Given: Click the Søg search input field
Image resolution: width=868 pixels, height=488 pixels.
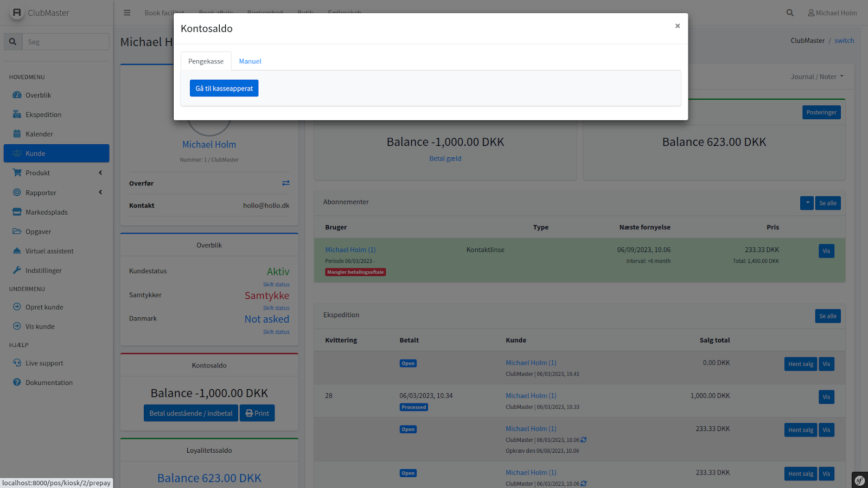Looking at the screenshot, I should (65, 42).
